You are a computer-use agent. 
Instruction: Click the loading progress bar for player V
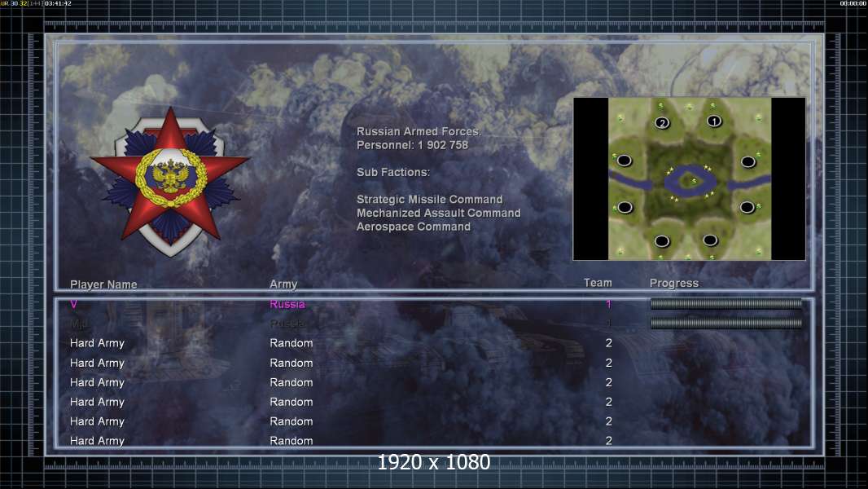click(726, 303)
